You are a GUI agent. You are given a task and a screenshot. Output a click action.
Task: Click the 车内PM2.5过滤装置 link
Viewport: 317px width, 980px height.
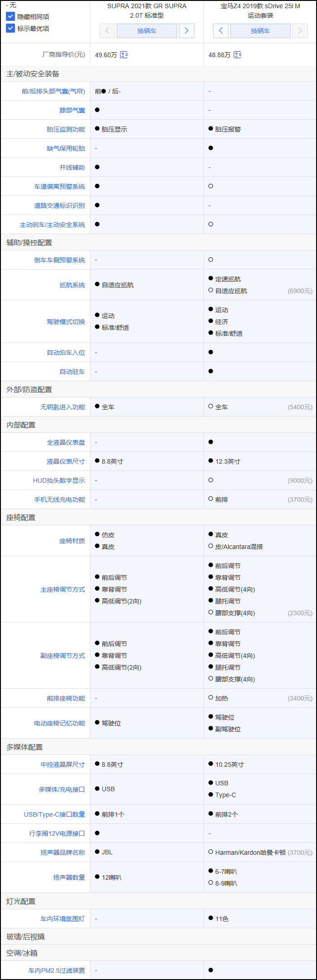click(x=57, y=970)
